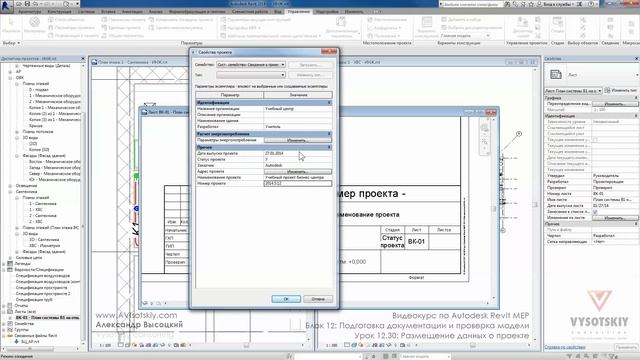Viewport: 640px width, 360px height.
Task: Click Применить button in Properties palette
Action: [626, 347]
